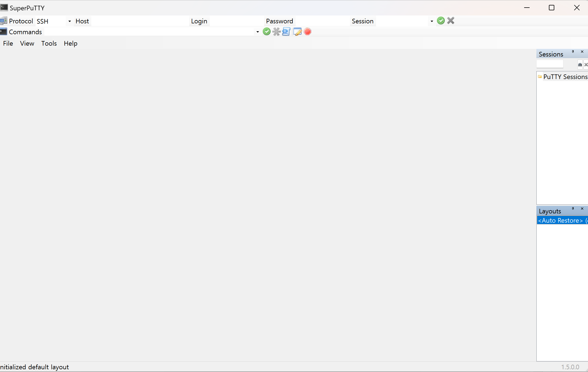Click the green connect checkmark beside Session
588x372 pixels.
(441, 21)
